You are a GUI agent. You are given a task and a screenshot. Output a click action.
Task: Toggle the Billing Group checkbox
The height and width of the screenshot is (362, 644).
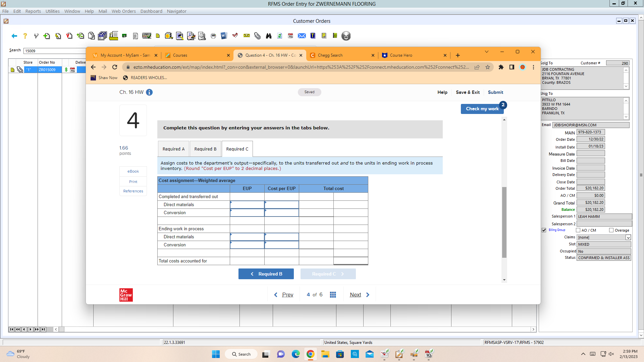pos(544,230)
